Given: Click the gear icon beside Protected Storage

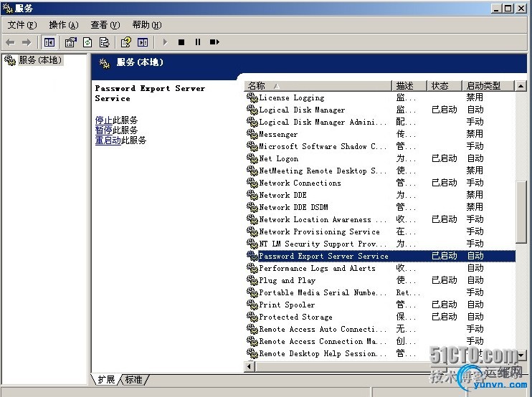Looking at the screenshot, I should point(252,317).
